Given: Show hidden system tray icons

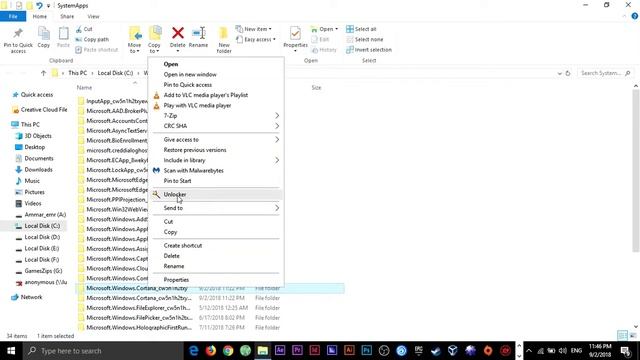Looking at the screenshot, I should (x=529, y=351).
